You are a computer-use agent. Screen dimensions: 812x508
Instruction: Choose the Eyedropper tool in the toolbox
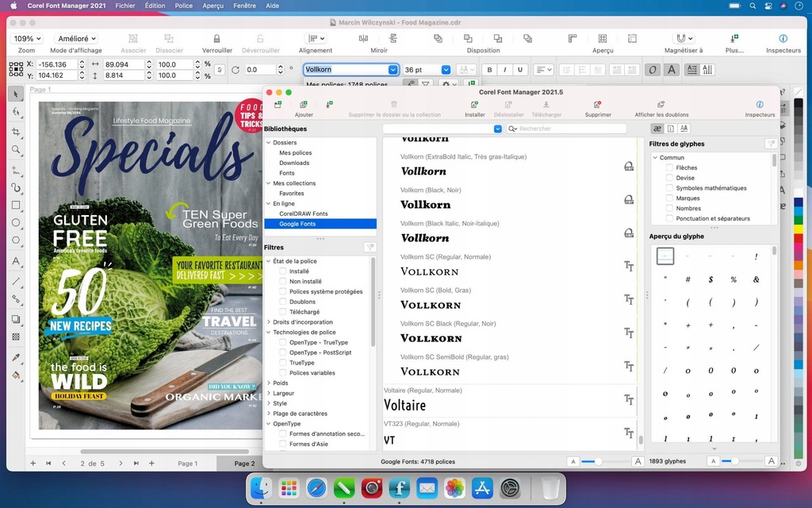click(16, 357)
